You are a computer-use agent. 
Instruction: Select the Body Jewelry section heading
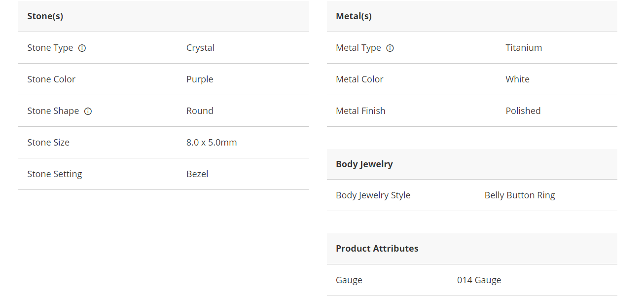(364, 164)
